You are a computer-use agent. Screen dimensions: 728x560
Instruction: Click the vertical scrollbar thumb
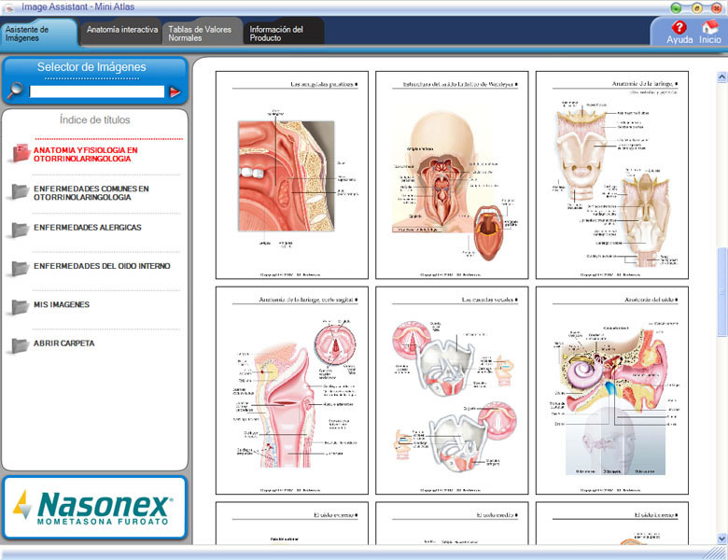point(722,291)
